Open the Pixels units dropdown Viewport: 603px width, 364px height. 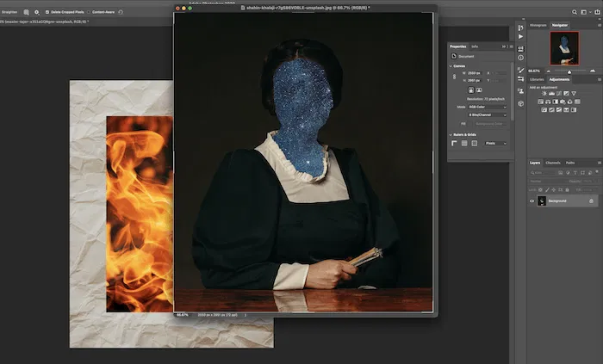494,143
